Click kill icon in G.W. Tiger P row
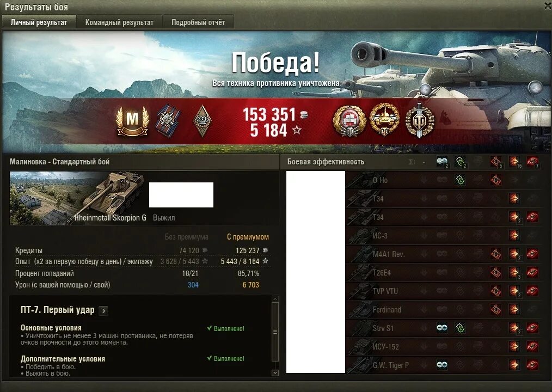This screenshot has width=552, height=392. pos(532,365)
